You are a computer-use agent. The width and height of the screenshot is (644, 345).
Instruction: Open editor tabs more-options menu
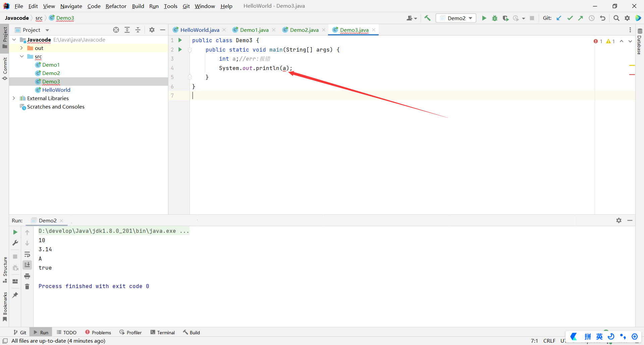click(x=630, y=30)
